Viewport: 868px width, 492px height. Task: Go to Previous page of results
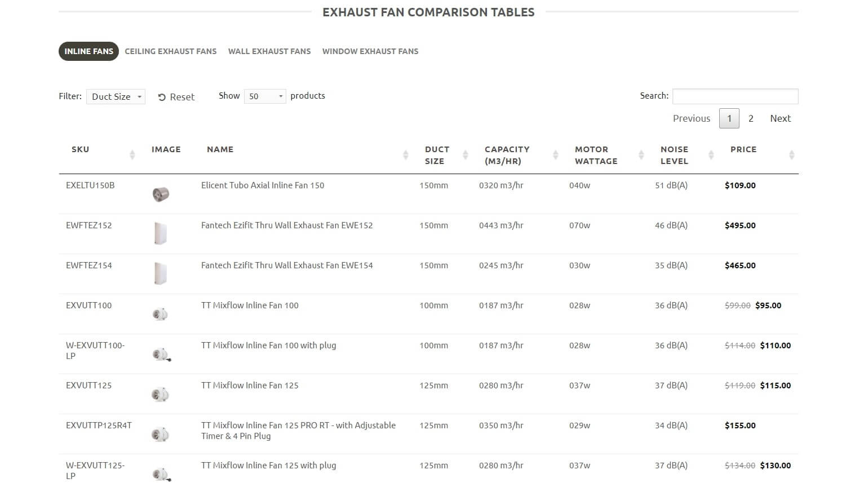692,118
